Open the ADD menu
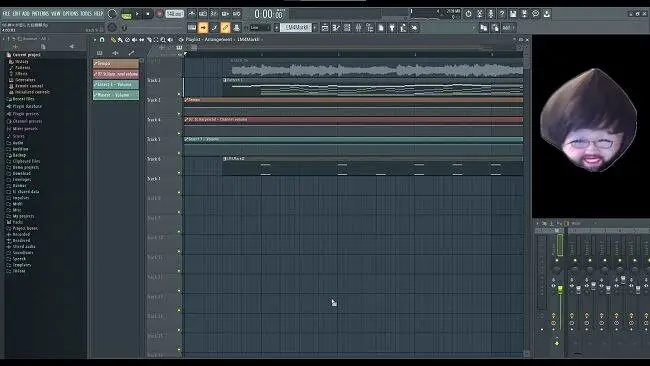The image size is (650, 366). [x=26, y=14]
